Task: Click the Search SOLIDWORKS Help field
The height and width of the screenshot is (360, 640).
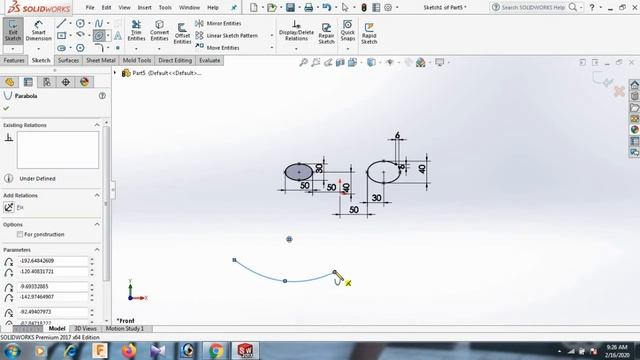Action: click(533, 7)
